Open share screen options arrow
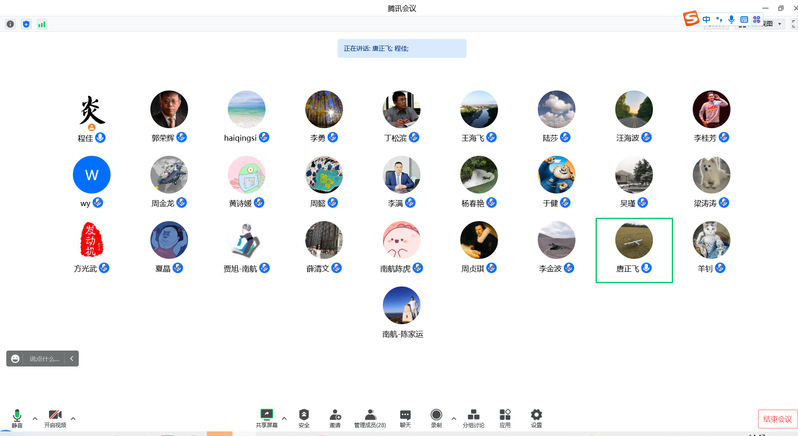Viewport: 798px width, 436px height. tap(284, 417)
